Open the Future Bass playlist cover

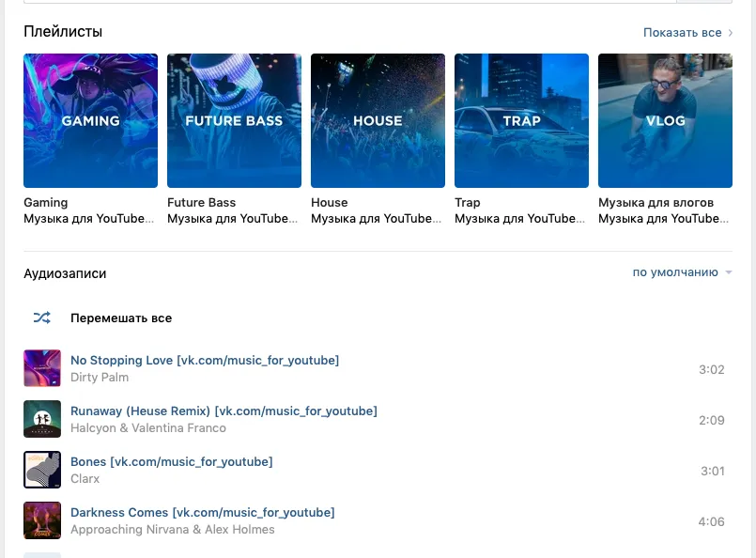coord(235,120)
